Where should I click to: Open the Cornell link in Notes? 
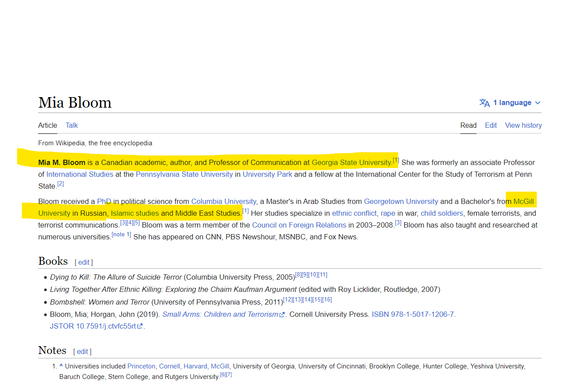pos(169,366)
